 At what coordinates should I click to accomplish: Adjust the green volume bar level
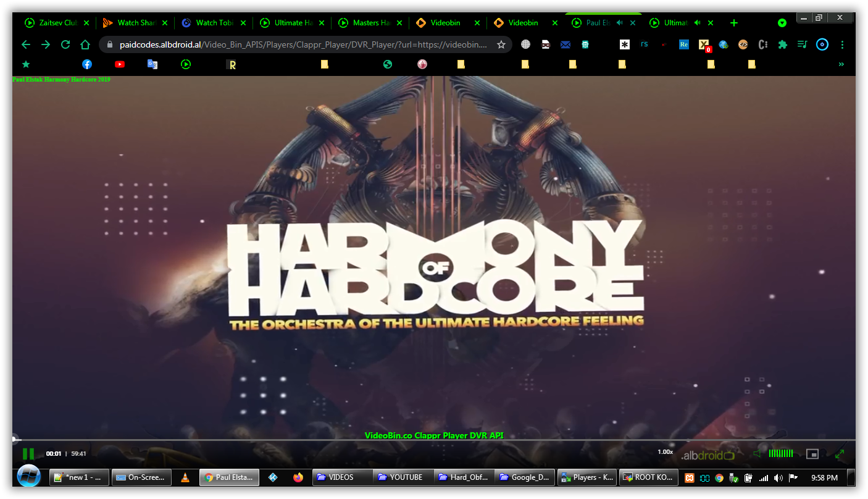point(781,454)
